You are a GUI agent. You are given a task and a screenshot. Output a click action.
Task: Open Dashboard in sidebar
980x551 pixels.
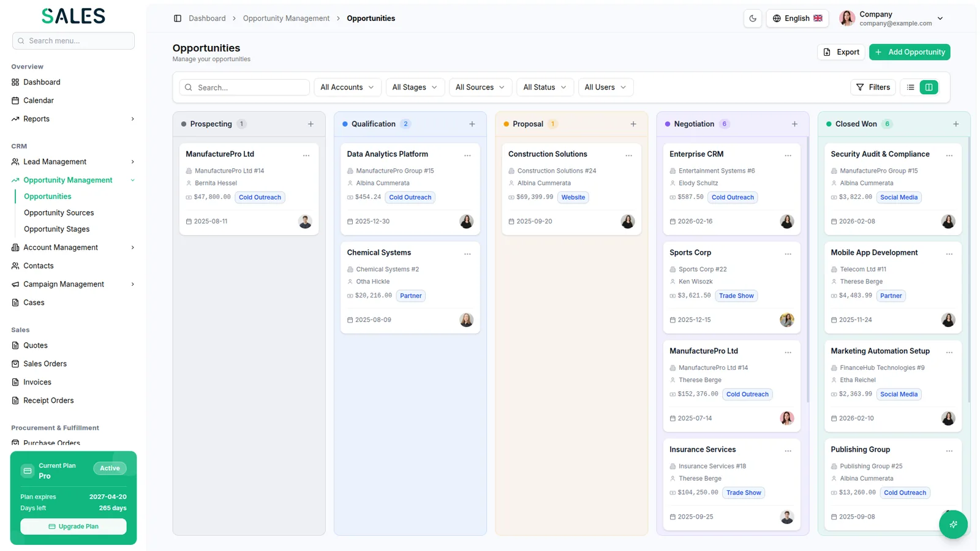73,82
